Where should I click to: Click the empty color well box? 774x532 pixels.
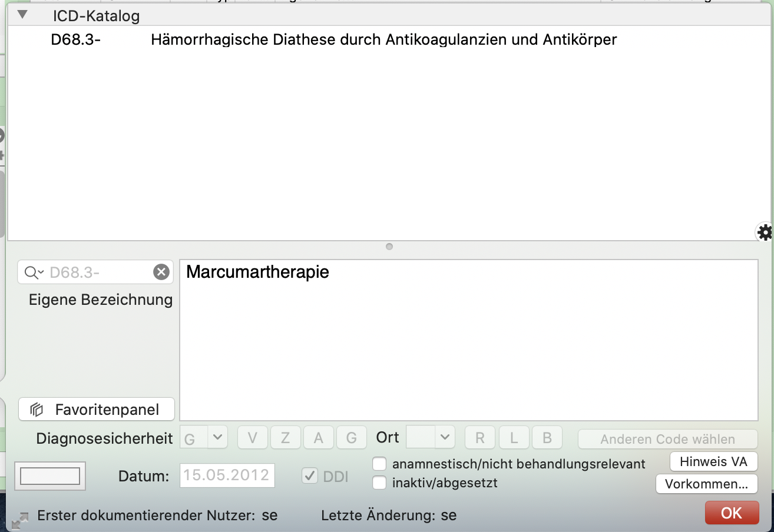point(50,476)
